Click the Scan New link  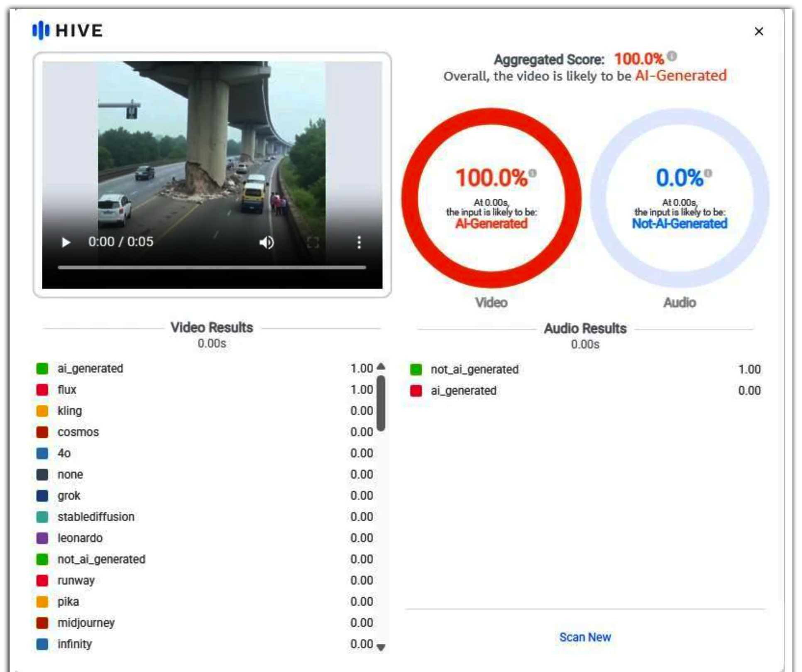point(585,637)
